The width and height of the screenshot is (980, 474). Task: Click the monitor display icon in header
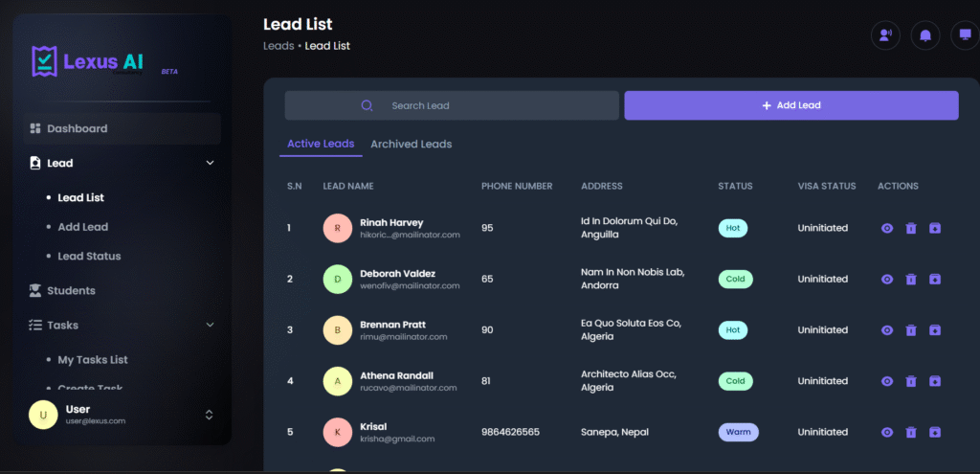point(965,35)
